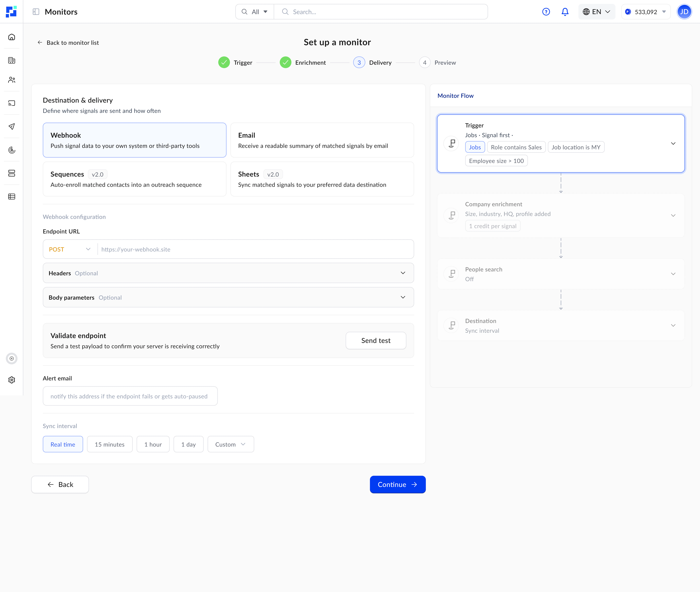Click the Send test button
The height and width of the screenshot is (592, 700).
[376, 341]
